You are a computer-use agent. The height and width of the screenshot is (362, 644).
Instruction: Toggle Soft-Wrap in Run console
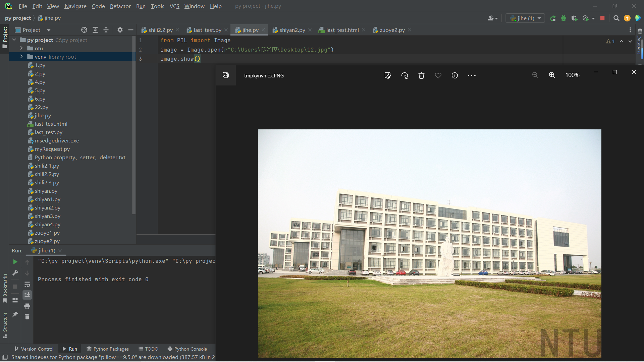[x=27, y=285]
